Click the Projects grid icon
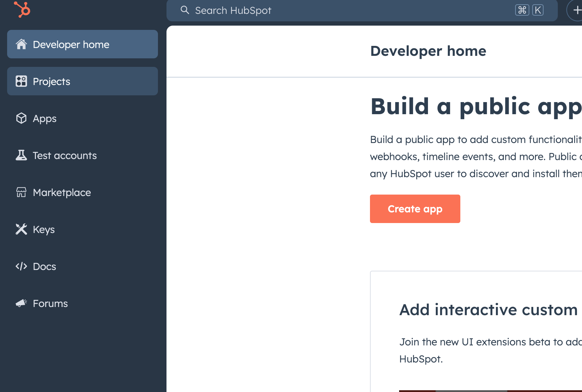The image size is (582, 392). 21,81
